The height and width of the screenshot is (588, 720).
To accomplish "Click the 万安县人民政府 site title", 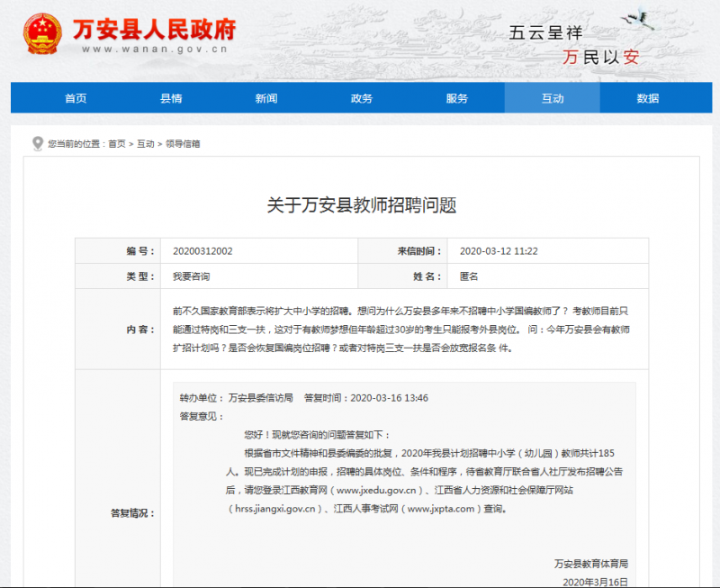I will pyautogui.click(x=153, y=29).
